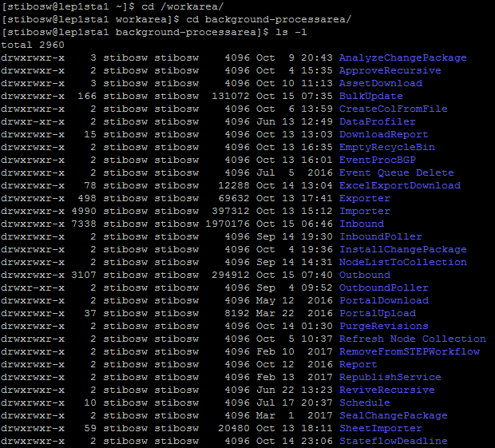Click the link count 7338
Viewport: 495px width, 448px height.
pyautogui.click(x=84, y=224)
